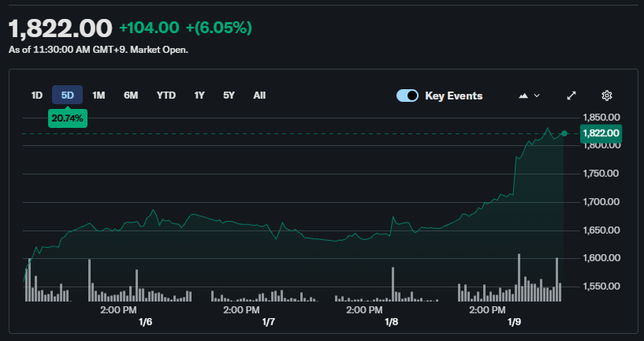The image size is (644, 341).
Task: Click the +104.00 price change value
Action: (149, 28)
